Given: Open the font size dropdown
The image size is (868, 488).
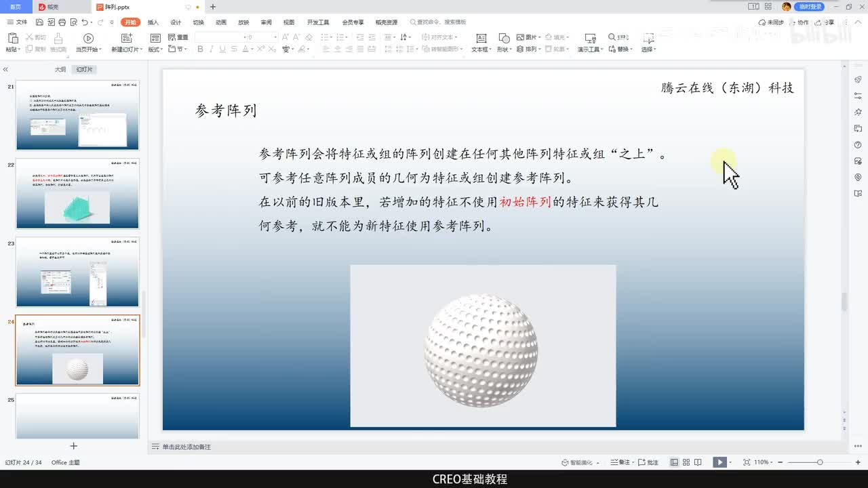Looking at the screenshot, I should 275,37.
